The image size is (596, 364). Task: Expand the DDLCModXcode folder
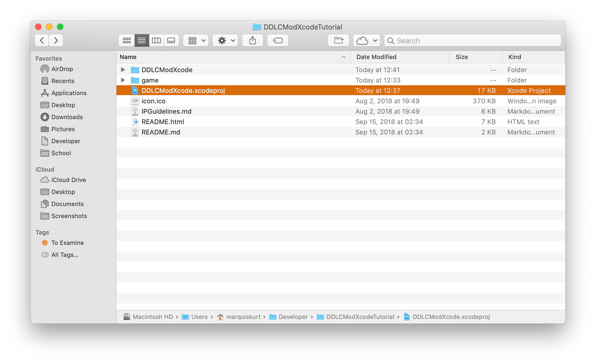pyautogui.click(x=122, y=69)
